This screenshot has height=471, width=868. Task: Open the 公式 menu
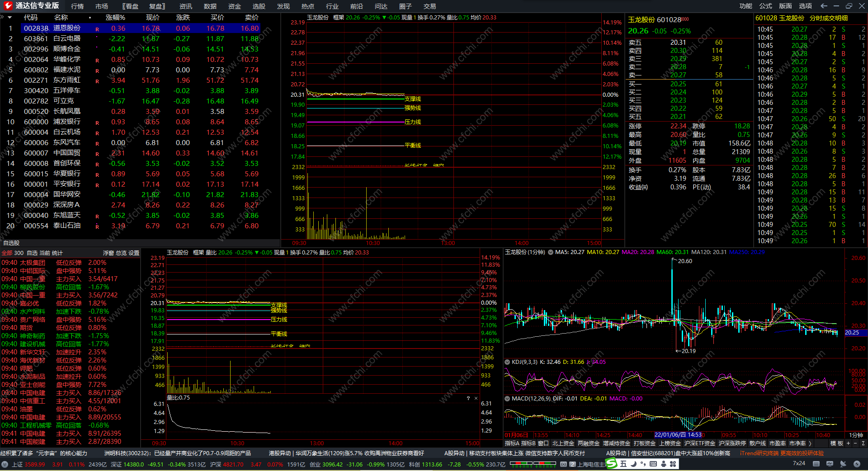766,6
